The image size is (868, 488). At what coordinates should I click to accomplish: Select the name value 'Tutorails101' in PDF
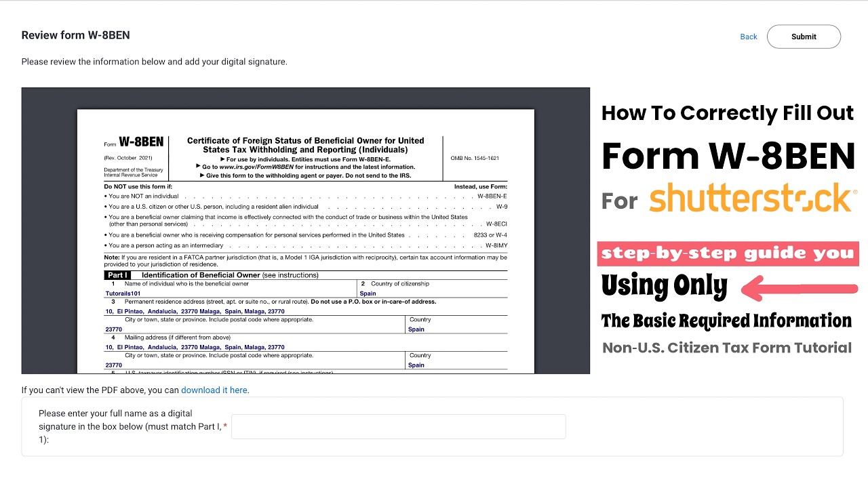(123, 293)
